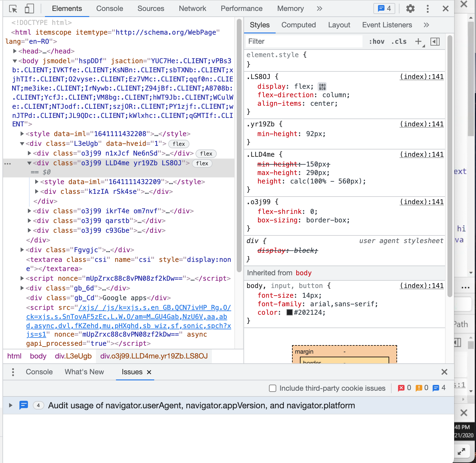
Task: Open (index):141 source link for .LLD4me rule
Action: click(x=422, y=154)
